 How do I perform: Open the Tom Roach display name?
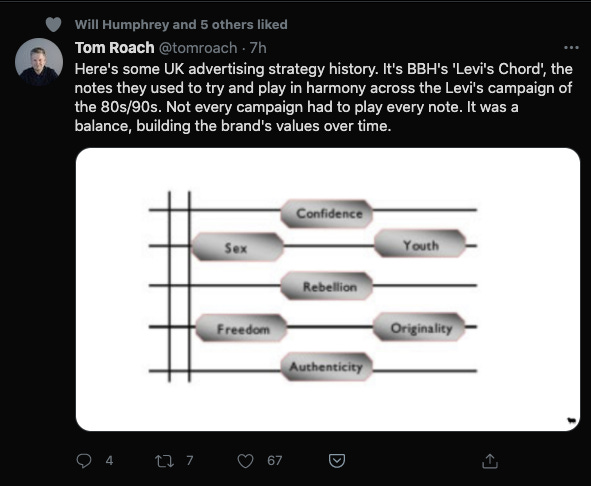point(115,48)
